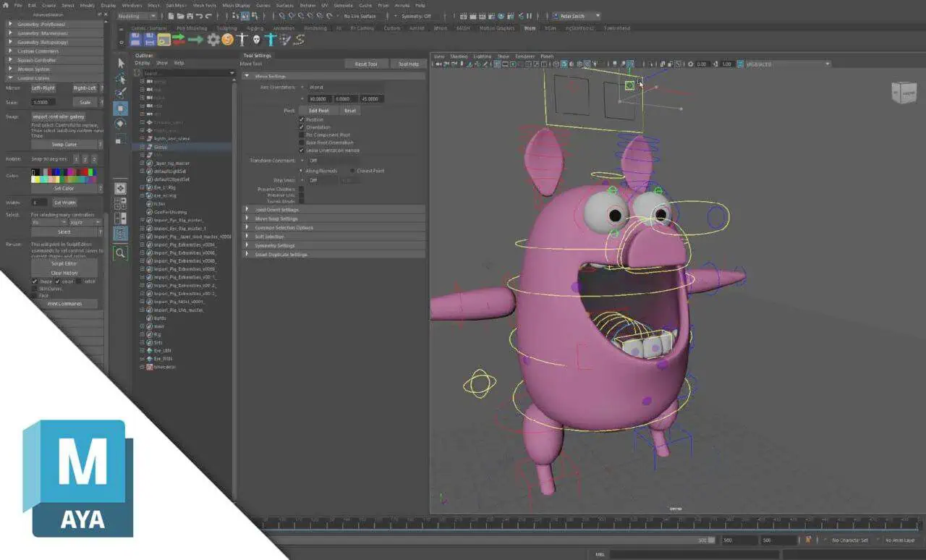Expand Smart Duplicate Settings section

(334, 255)
